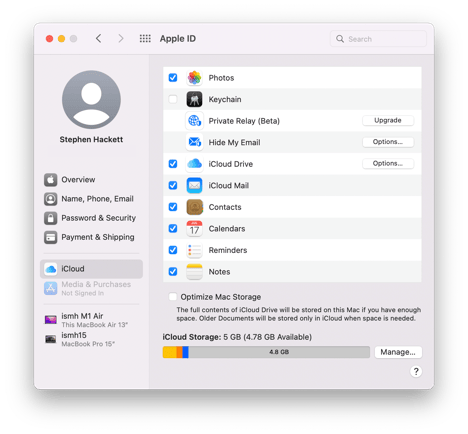468x434 pixels.
Task: Click the Not Signed In text
Action: pos(83,293)
